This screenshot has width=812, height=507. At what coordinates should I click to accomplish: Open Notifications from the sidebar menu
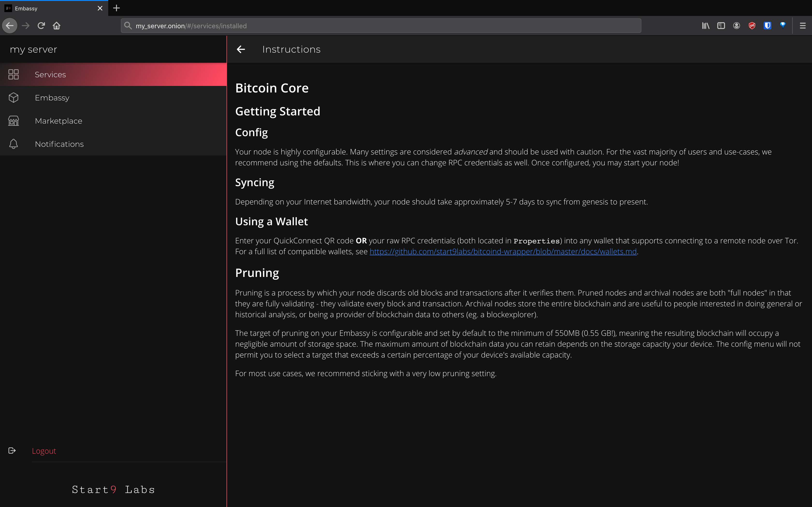(59, 144)
